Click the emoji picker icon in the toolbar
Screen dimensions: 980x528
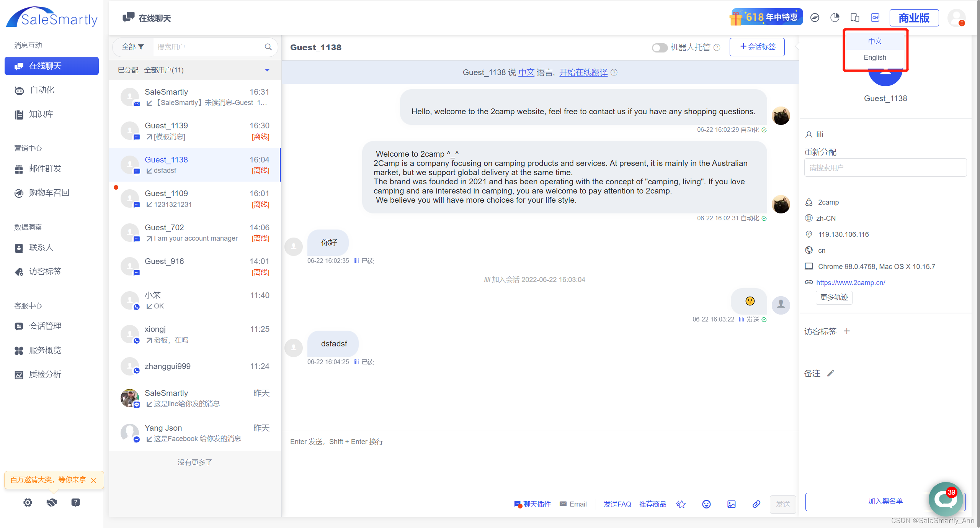[706, 504]
